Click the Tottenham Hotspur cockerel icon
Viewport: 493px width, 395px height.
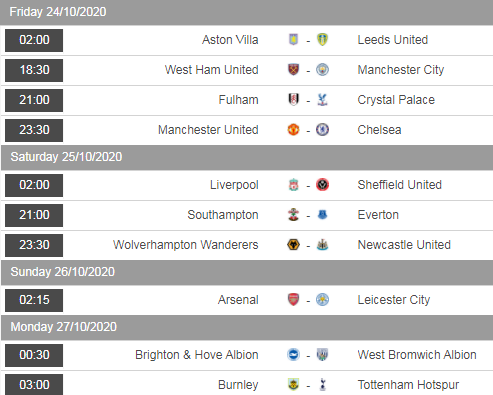322,385
